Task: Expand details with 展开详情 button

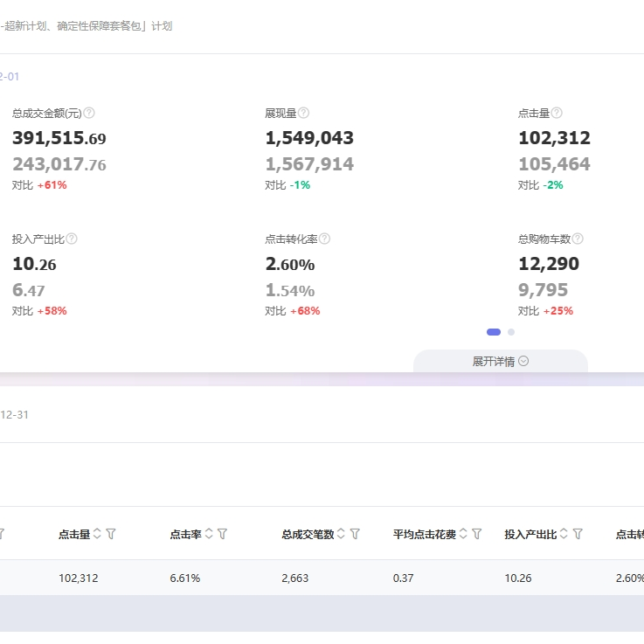Action: tap(500, 361)
